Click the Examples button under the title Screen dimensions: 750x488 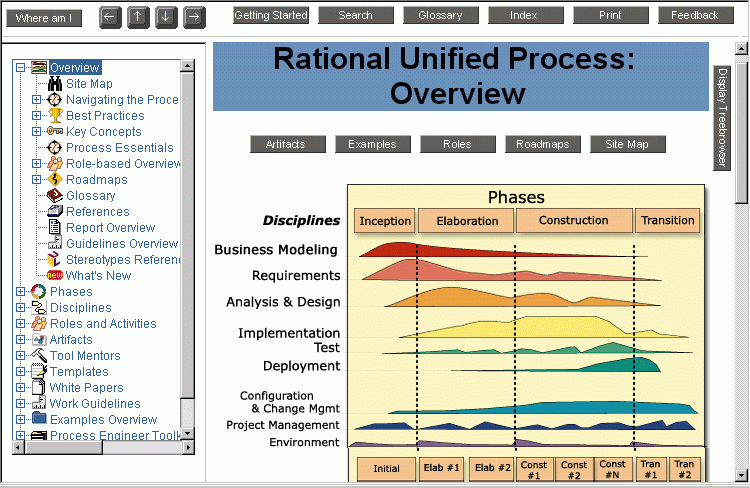tap(373, 144)
